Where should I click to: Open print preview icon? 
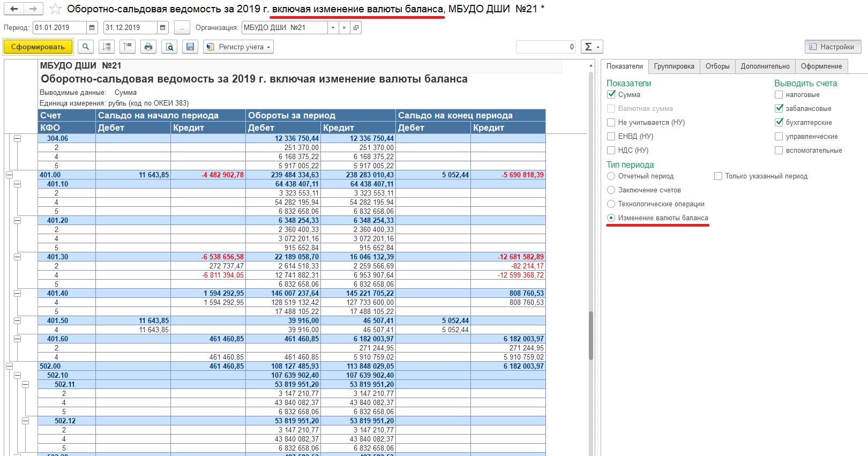click(x=169, y=47)
